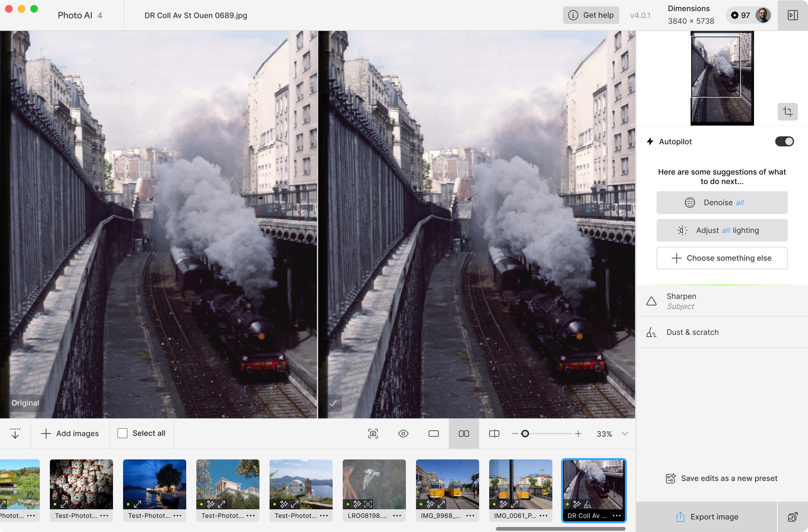
Task: Click the zoom out minus icon
Action: [x=515, y=434]
